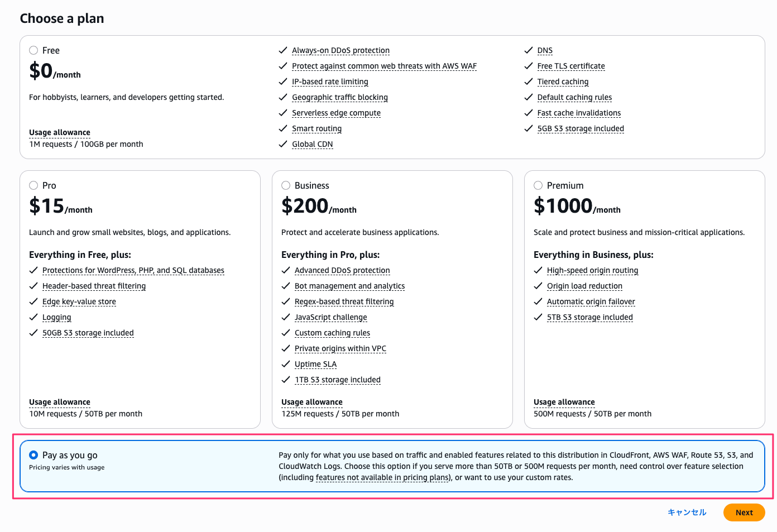Click Bot management and analytics link
The width and height of the screenshot is (777, 532).
pyautogui.click(x=349, y=286)
